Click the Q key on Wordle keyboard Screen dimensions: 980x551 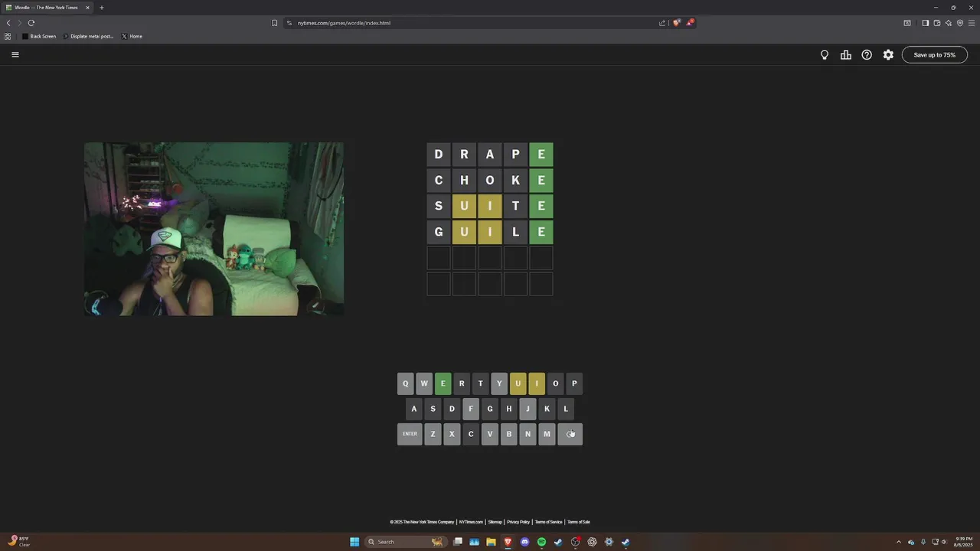405,383
